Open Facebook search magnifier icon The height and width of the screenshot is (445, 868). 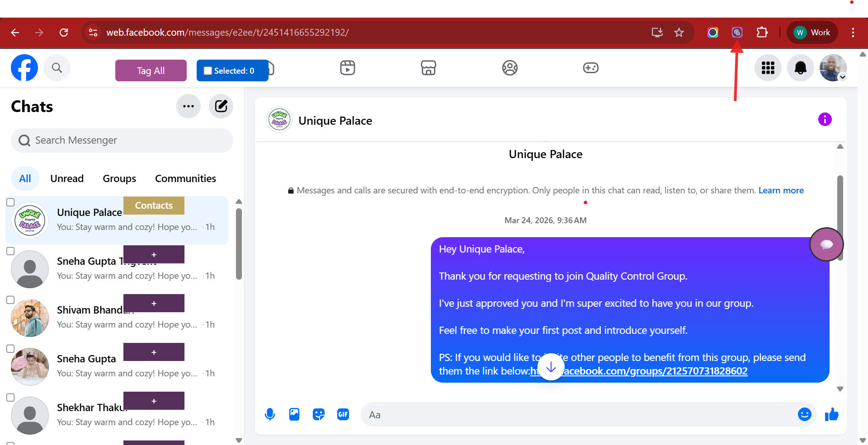click(x=57, y=68)
